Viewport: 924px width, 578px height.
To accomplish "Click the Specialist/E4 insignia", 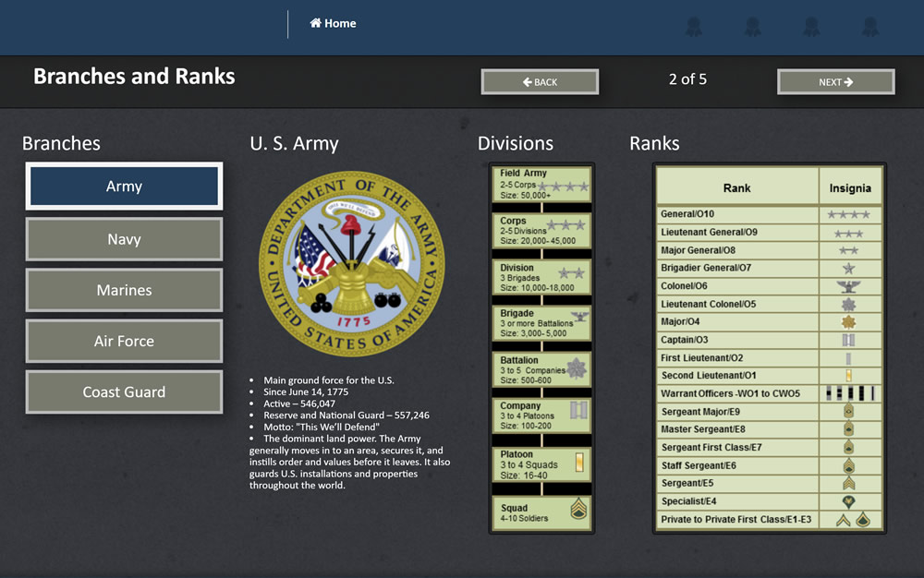I will tap(848, 501).
